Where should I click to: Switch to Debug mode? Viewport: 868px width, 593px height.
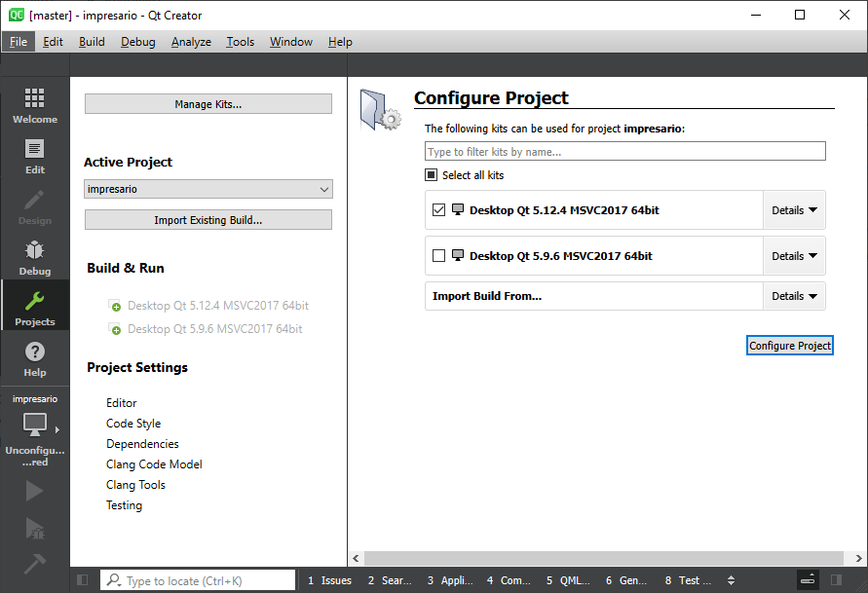click(x=34, y=258)
